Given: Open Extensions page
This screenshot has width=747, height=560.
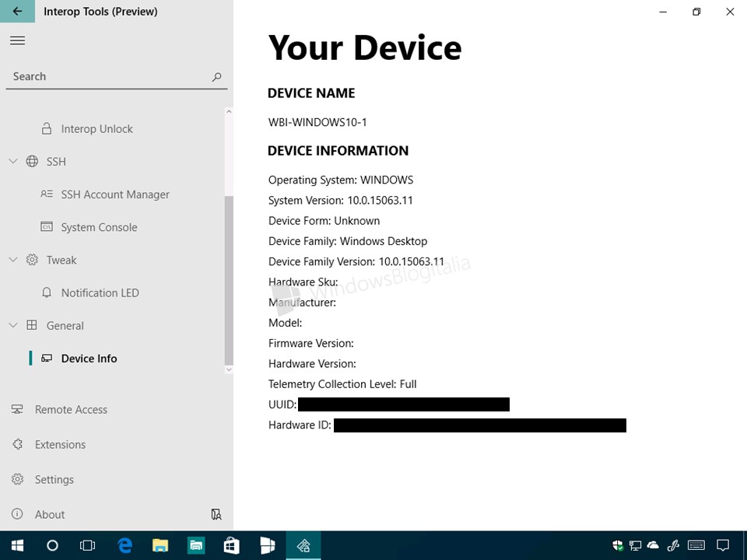Looking at the screenshot, I should coord(60,445).
